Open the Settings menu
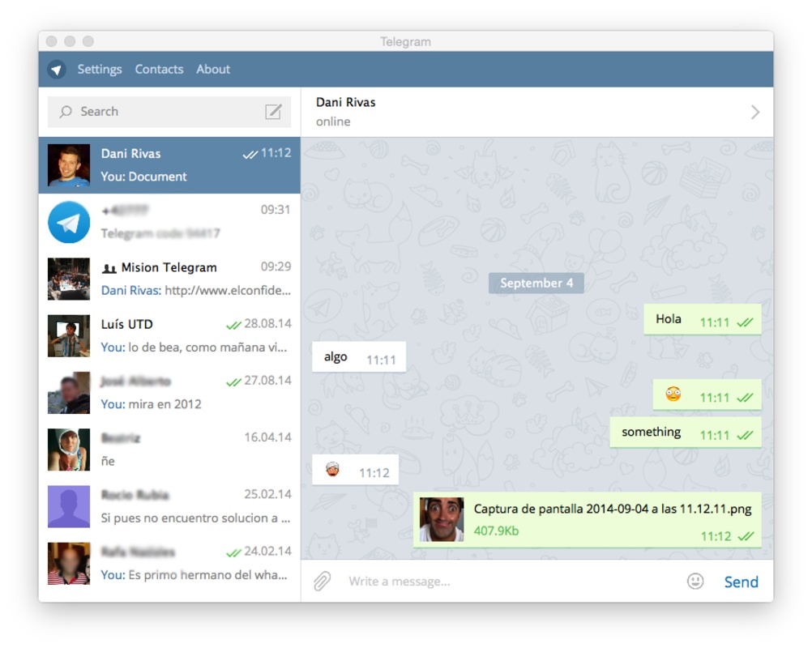The image size is (812, 648). pyautogui.click(x=99, y=70)
